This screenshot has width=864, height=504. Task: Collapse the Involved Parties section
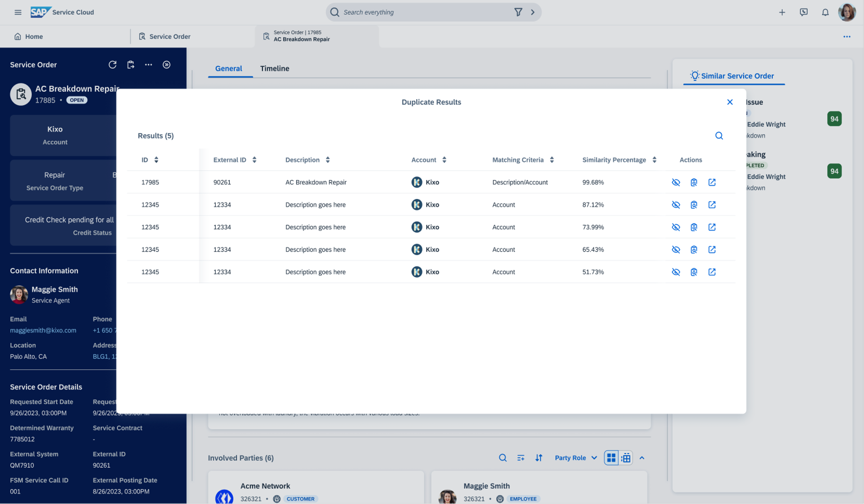(642, 458)
